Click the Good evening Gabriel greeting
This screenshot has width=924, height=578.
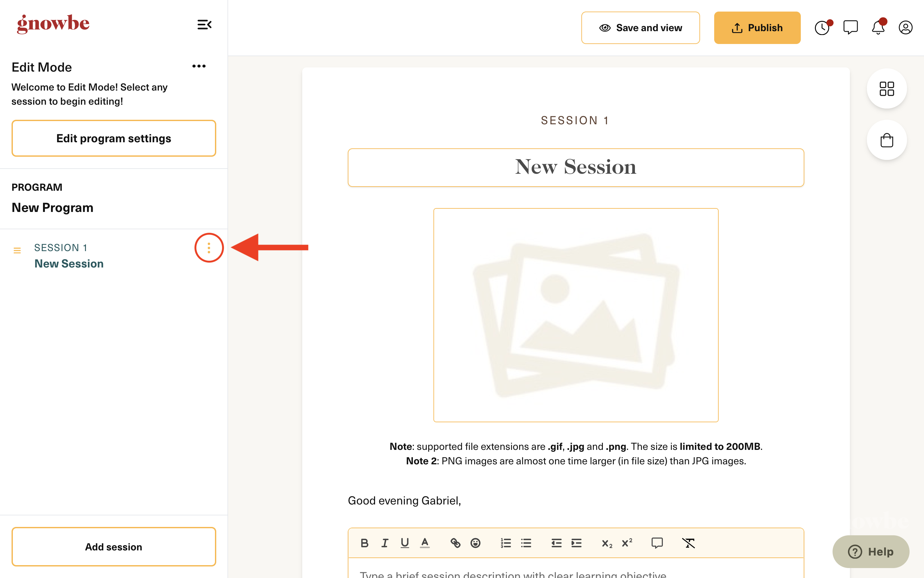(404, 500)
